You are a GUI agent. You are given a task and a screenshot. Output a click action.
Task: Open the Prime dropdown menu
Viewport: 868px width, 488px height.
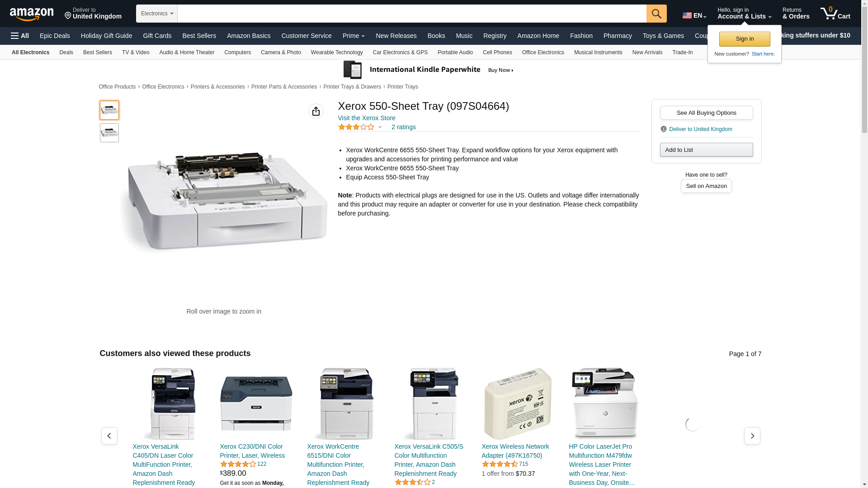click(x=354, y=36)
